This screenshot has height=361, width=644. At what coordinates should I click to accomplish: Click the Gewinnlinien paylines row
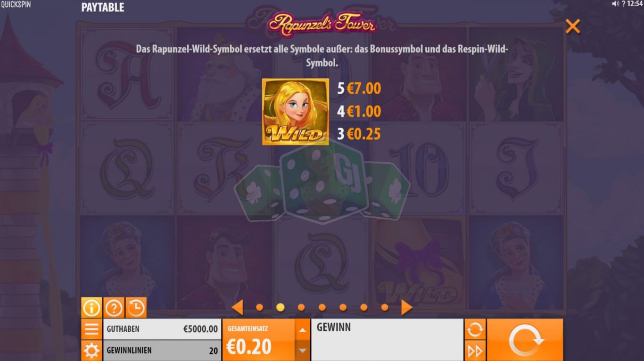[162, 351]
